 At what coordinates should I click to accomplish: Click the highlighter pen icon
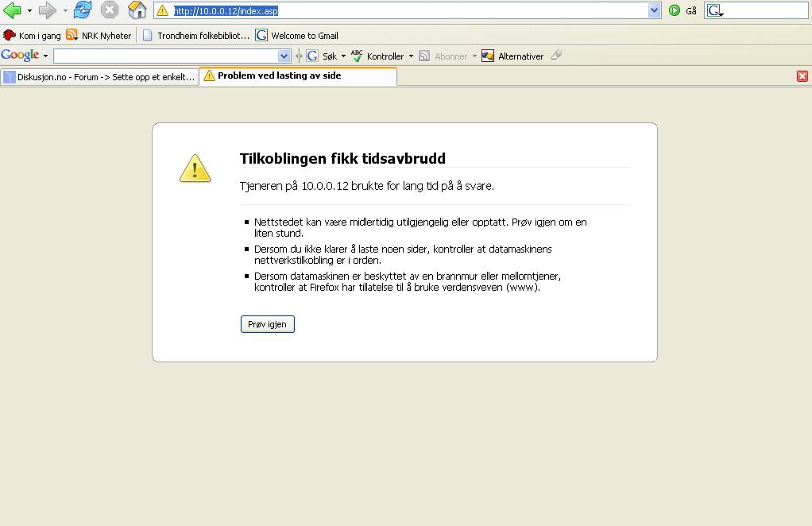click(556, 55)
